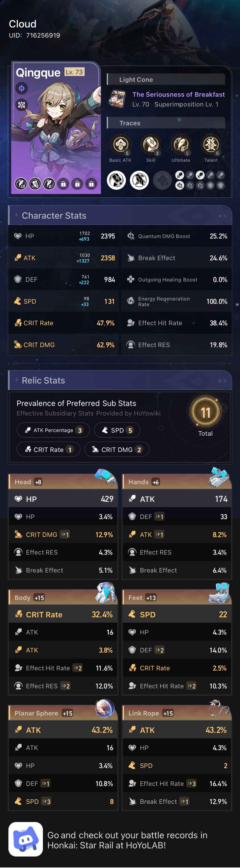Collapse the Character Stats section header
The height and width of the screenshot is (868, 240).
point(53,216)
